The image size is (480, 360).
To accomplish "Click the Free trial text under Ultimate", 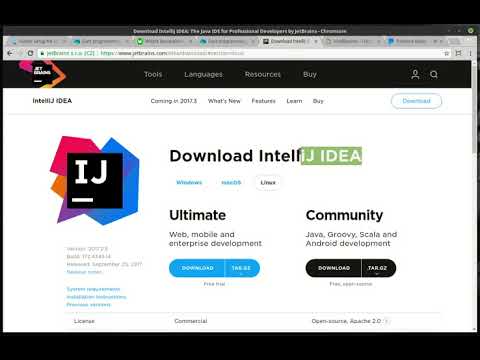I will (214, 284).
